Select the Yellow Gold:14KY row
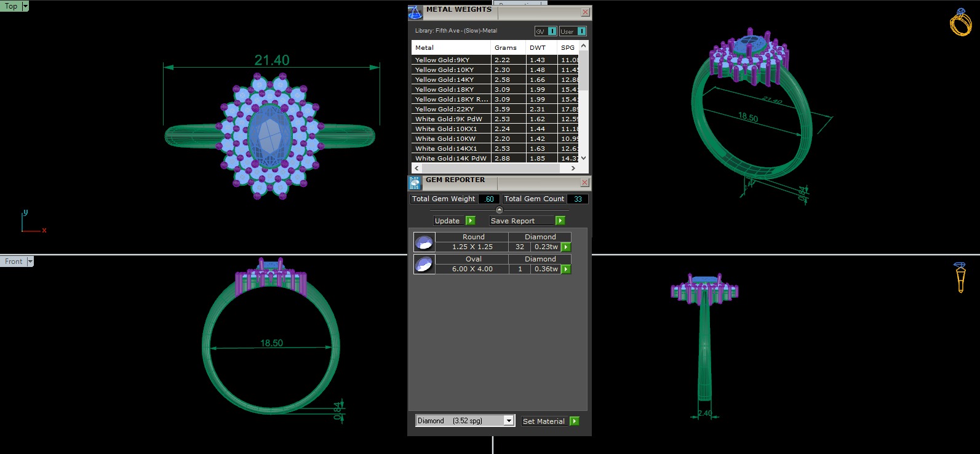 495,79
